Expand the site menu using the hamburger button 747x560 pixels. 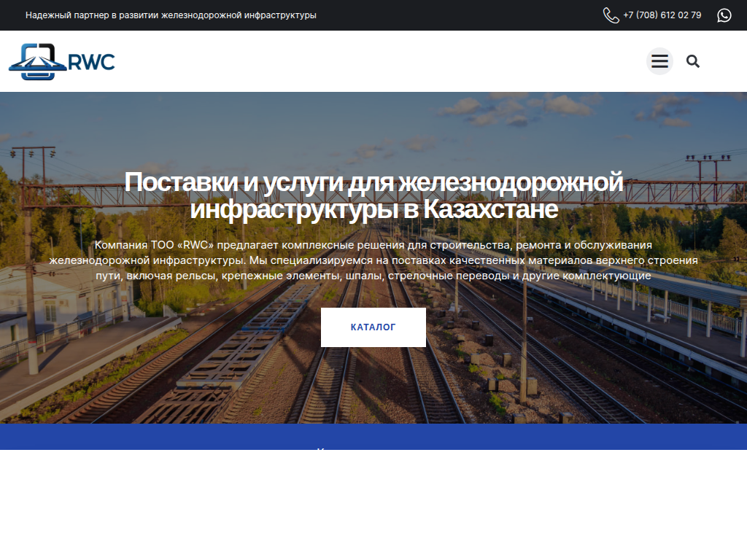point(659,61)
